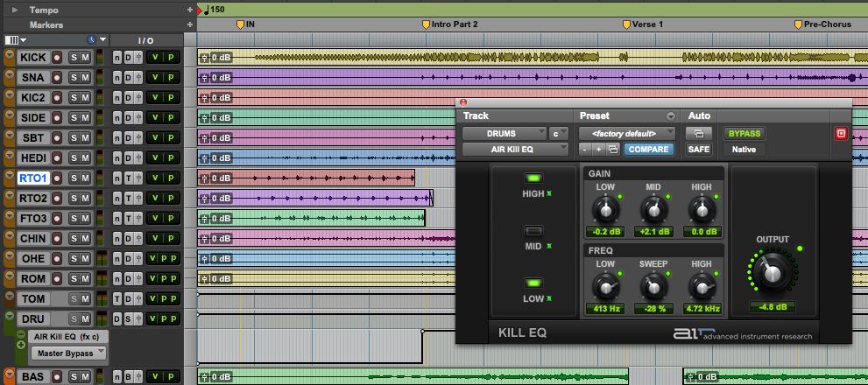Viewport: 868px width, 385px height.
Task: Click the GAIN HIGH knob
Action: pyautogui.click(x=702, y=210)
